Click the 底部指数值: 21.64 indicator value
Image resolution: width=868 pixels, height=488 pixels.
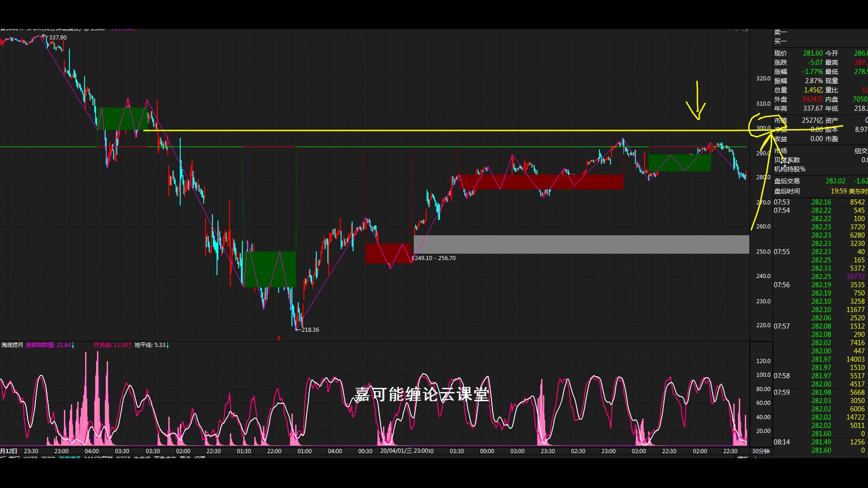(x=48, y=345)
